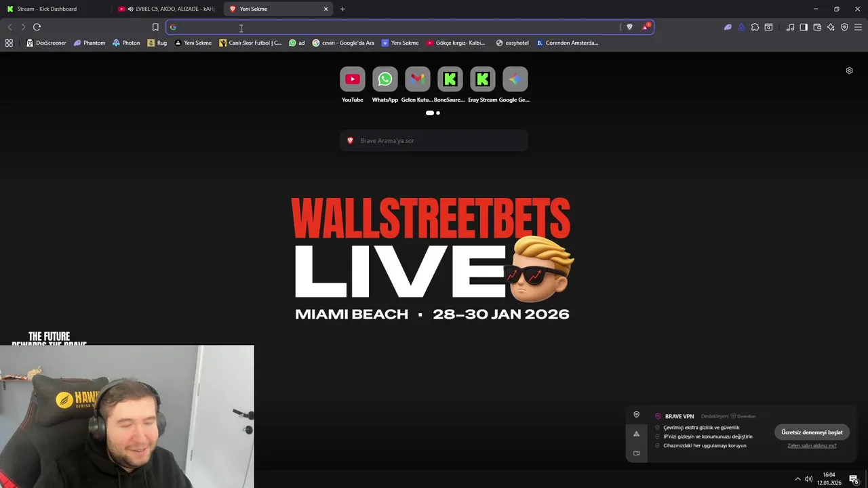Select Rewards triangle tab in widget panel
This screenshot has height=488, width=868.
[636, 434]
